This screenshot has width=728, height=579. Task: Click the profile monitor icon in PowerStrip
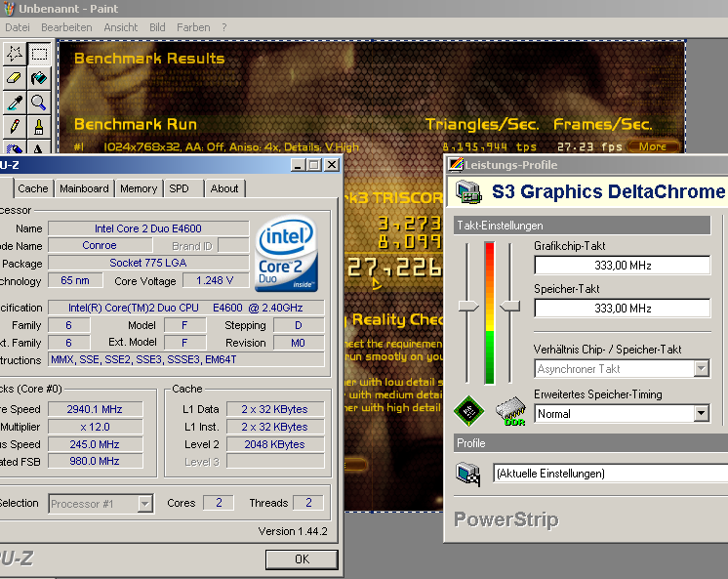[468, 474]
